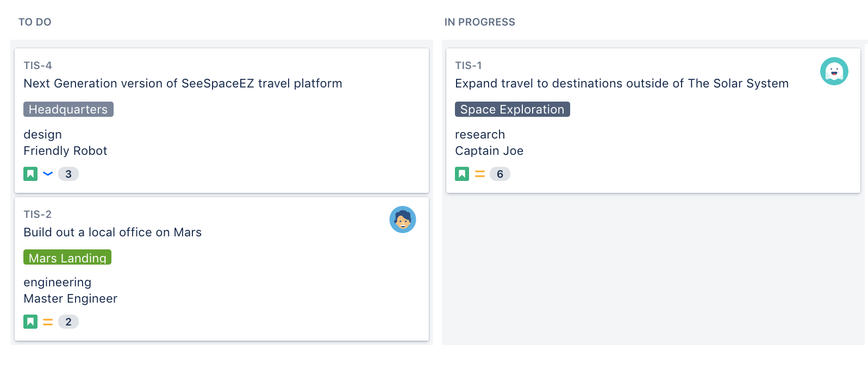Open the TIS-2 issue key link
Screen dimensions: 868x370
38,215
